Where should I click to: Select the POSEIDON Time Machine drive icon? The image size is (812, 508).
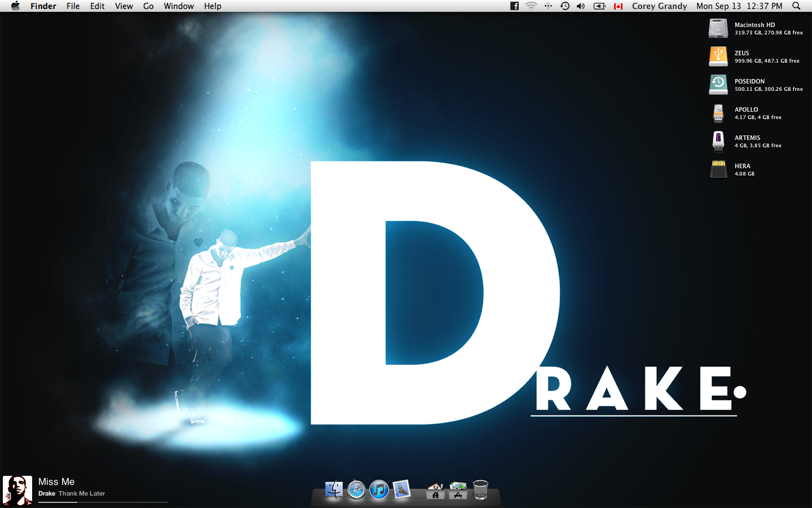pyautogui.click(x=718, y=85)
